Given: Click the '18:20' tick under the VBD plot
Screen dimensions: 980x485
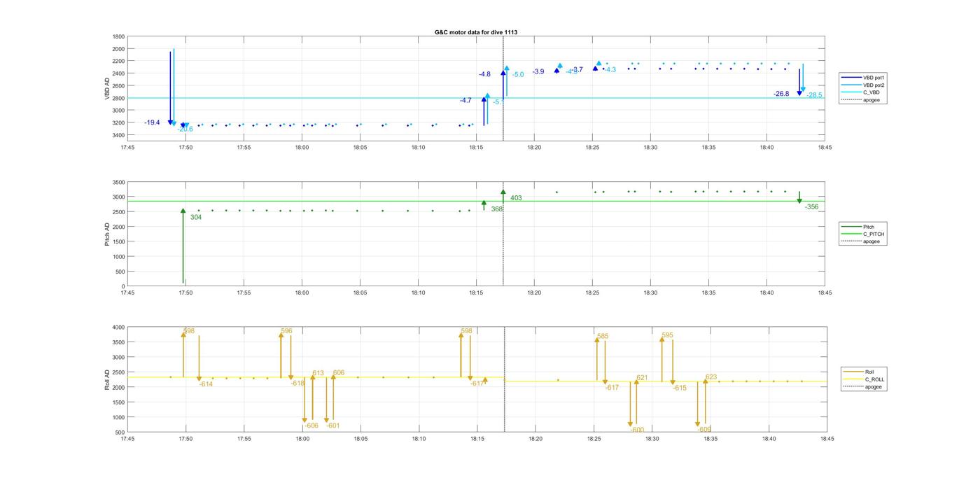Looking at the screenshot, I should [x=535, y=148].
